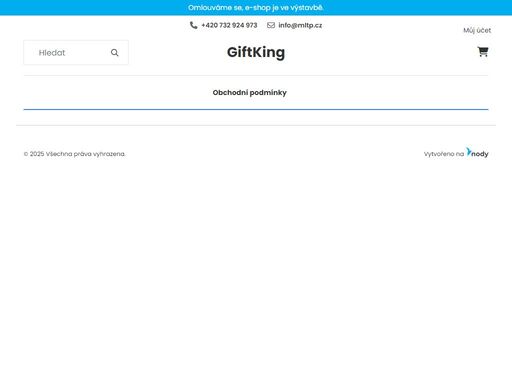Email info@mltp.cz link
Screen dimensions: 512x384
300,25
